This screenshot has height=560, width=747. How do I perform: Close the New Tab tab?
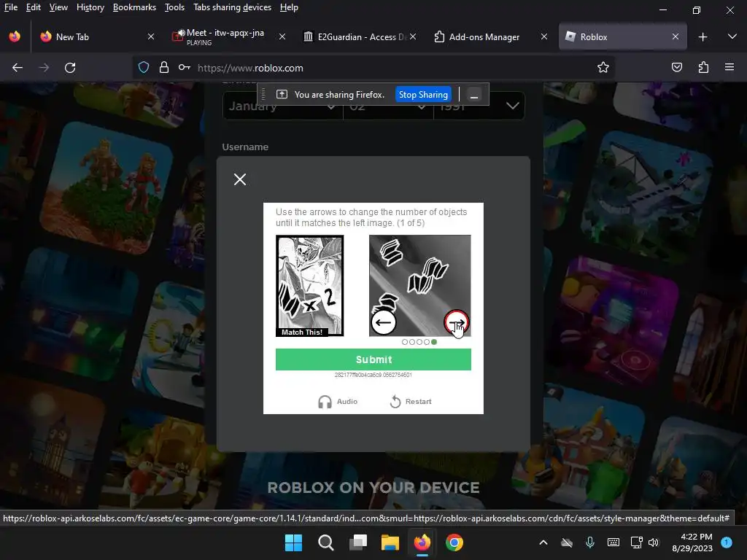point(151,36)
